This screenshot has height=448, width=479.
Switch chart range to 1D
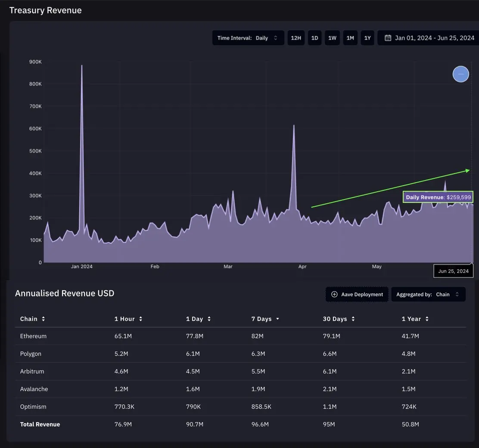click(x=314, y=38)
